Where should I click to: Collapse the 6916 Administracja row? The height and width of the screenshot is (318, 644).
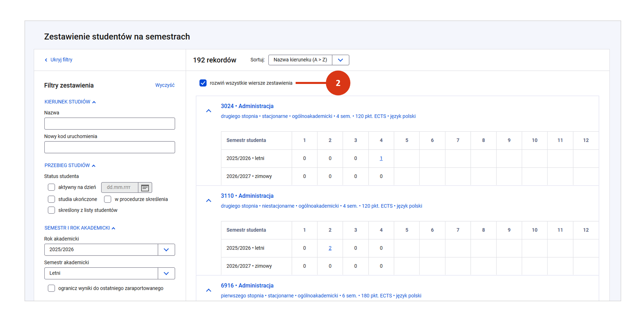[209, 290]
